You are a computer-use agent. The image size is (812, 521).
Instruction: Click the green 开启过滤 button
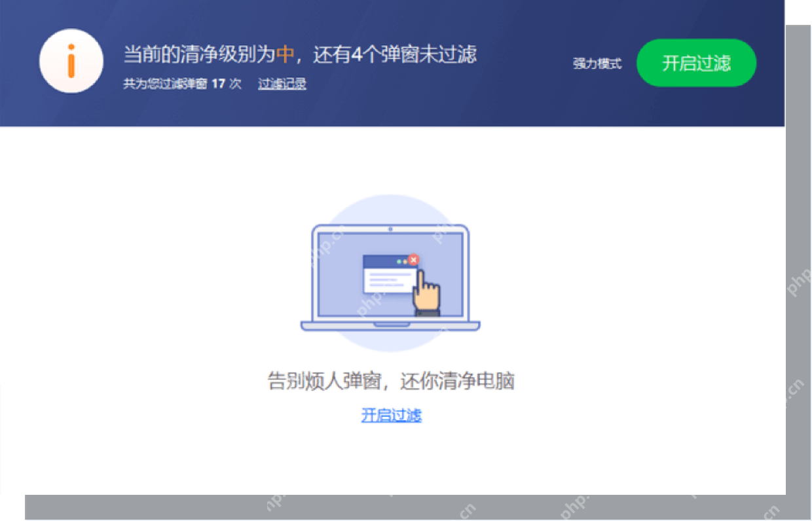696,63
